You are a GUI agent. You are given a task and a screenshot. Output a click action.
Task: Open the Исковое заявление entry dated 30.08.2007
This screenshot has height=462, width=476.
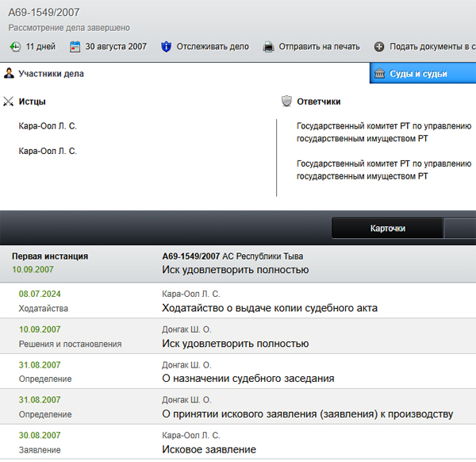(209, 449)
